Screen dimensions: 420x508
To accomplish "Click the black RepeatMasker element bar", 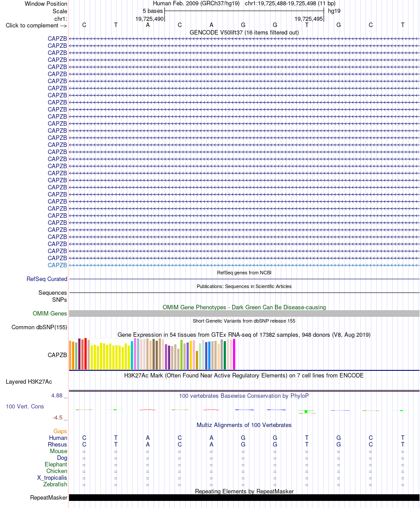I will tap(244, 498).
